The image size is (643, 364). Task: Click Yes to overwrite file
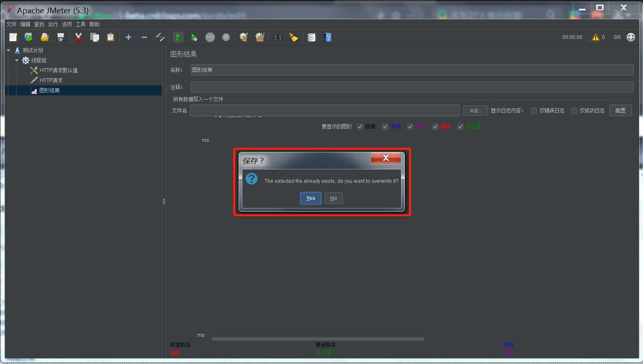[x=311, y=198]
